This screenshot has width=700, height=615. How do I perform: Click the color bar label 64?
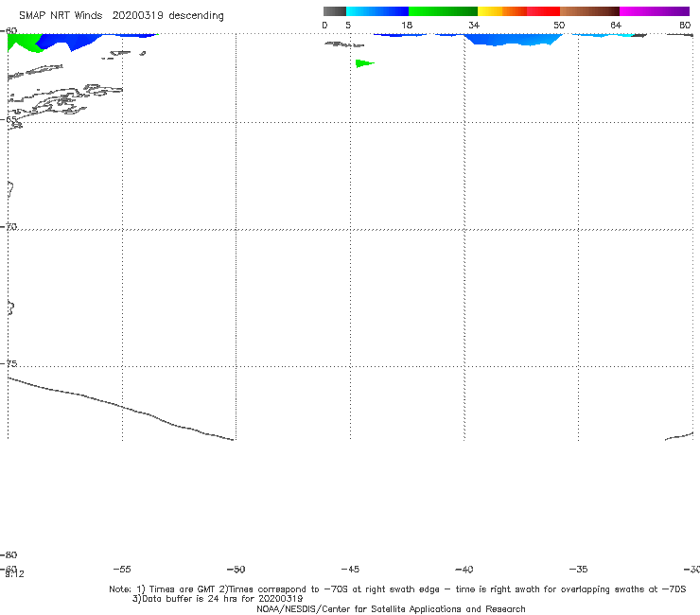(x=616, y=26)
